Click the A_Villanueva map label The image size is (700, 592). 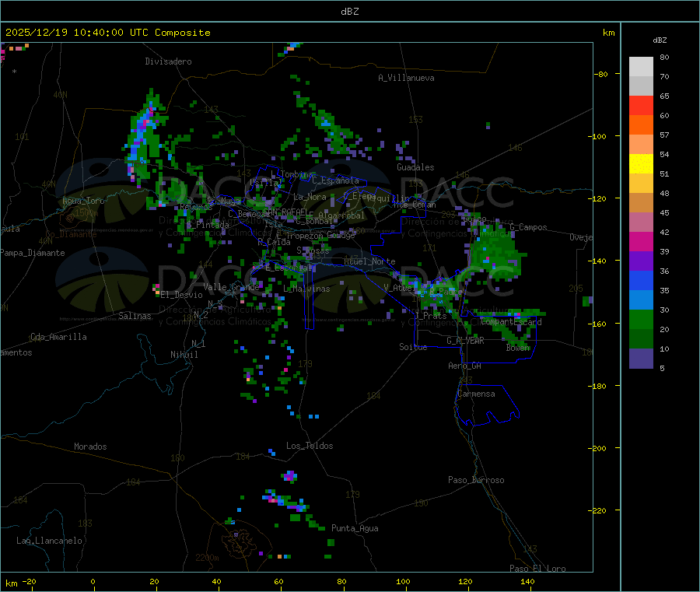(406, 78)
